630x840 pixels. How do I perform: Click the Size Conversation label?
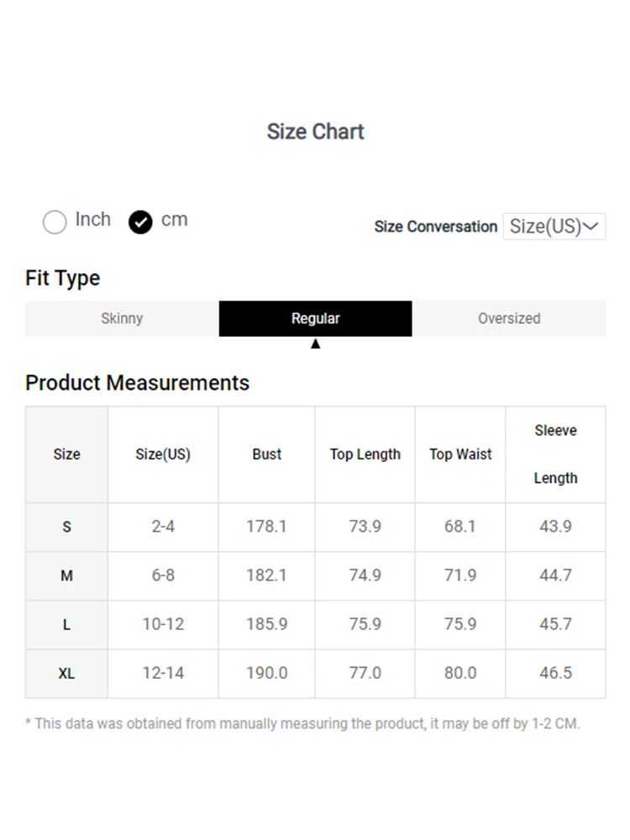[436, 227]
